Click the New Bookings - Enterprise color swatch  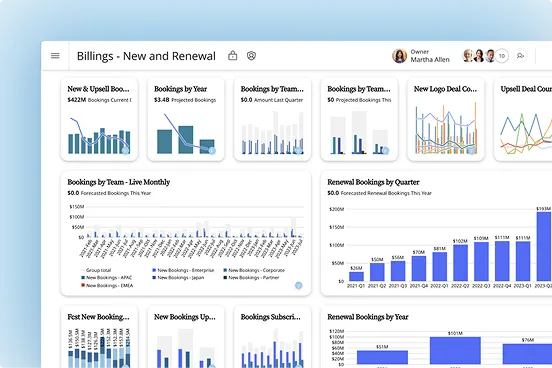pos(154,270)
